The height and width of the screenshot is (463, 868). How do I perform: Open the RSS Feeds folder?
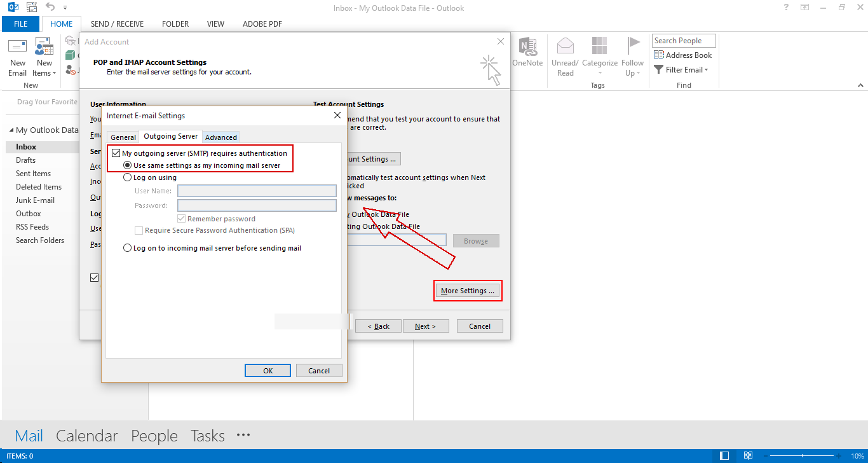pos(32,227)
